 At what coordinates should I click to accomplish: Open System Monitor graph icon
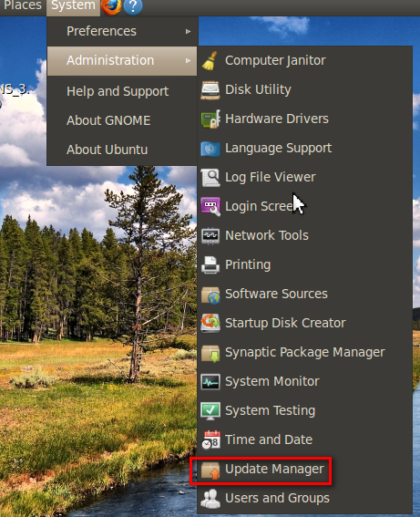coord(210,381)
